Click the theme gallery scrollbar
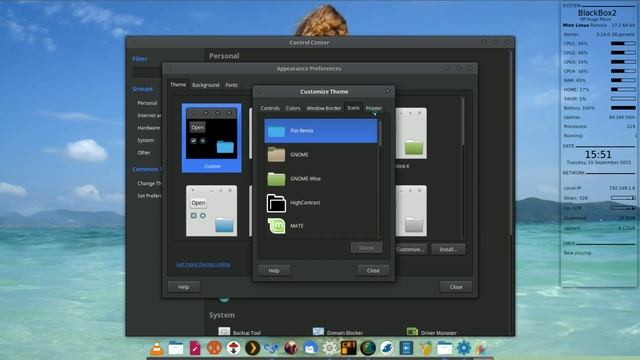Screen dimensions: 640x360 pos(462,121)
